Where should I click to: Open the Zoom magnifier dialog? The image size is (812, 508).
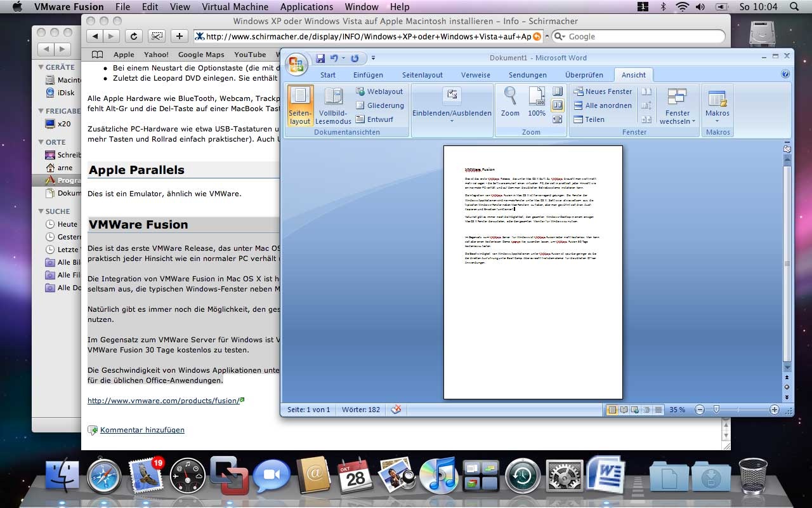[510, 102]
